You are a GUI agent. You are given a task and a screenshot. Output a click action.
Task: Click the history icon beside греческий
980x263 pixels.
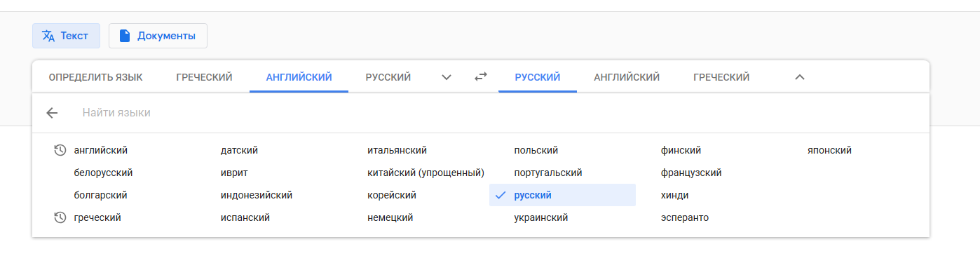(x=60, y=217)
